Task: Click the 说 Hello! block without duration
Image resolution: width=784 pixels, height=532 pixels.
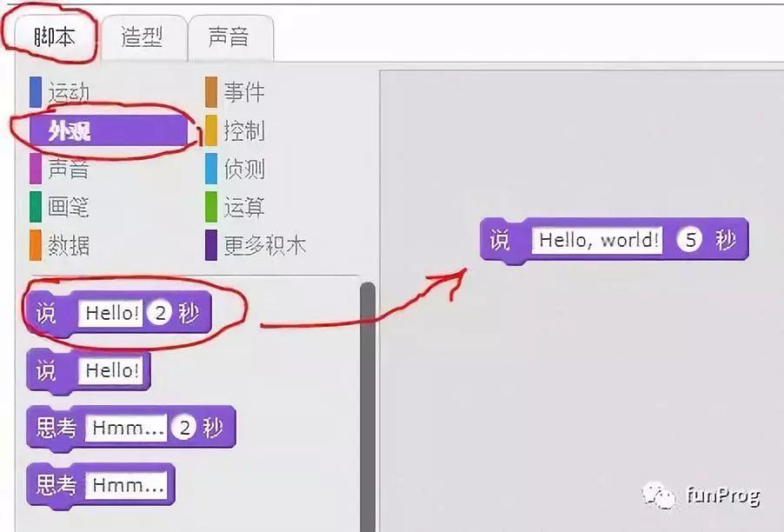Action: 45,371
